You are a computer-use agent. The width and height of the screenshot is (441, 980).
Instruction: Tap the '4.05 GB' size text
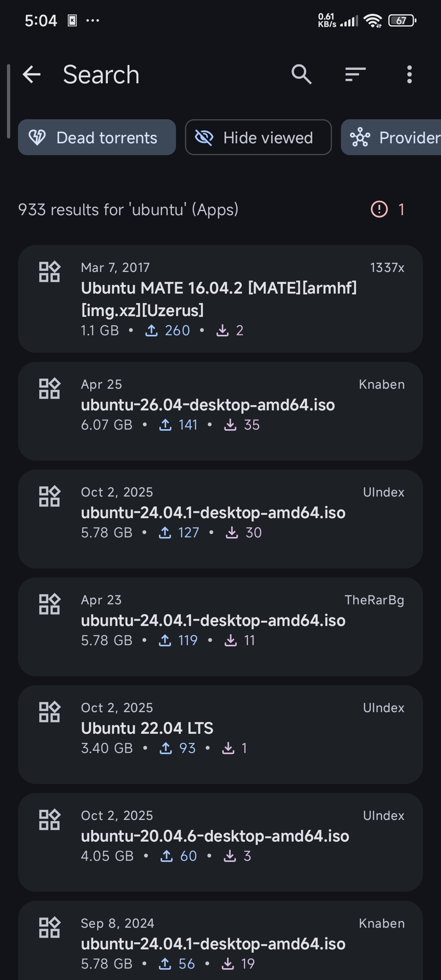(107, 856)
